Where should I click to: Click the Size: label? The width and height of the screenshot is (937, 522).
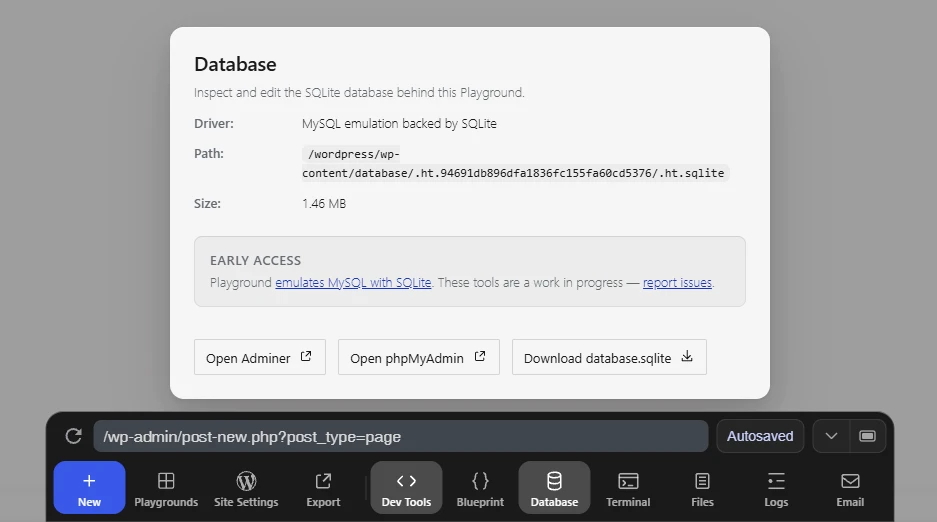pos(207,204)
